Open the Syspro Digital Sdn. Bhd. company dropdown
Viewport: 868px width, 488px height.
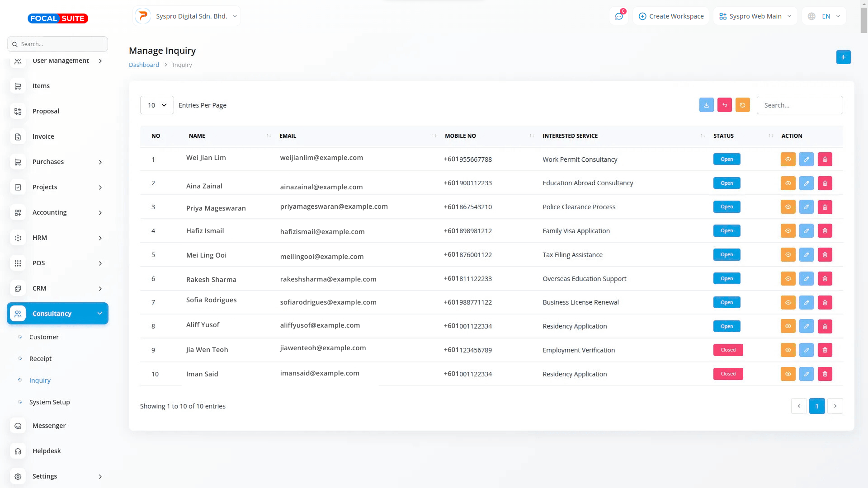click(187, 16)
